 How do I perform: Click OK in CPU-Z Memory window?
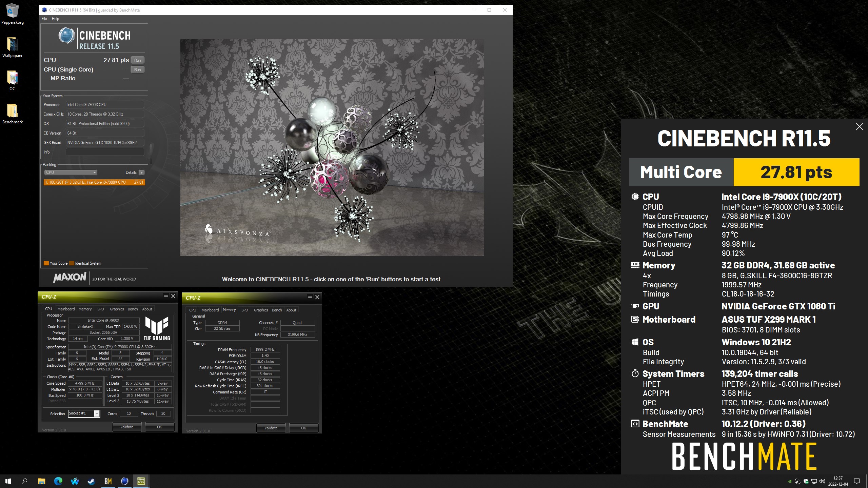click(x=303, y=428)
